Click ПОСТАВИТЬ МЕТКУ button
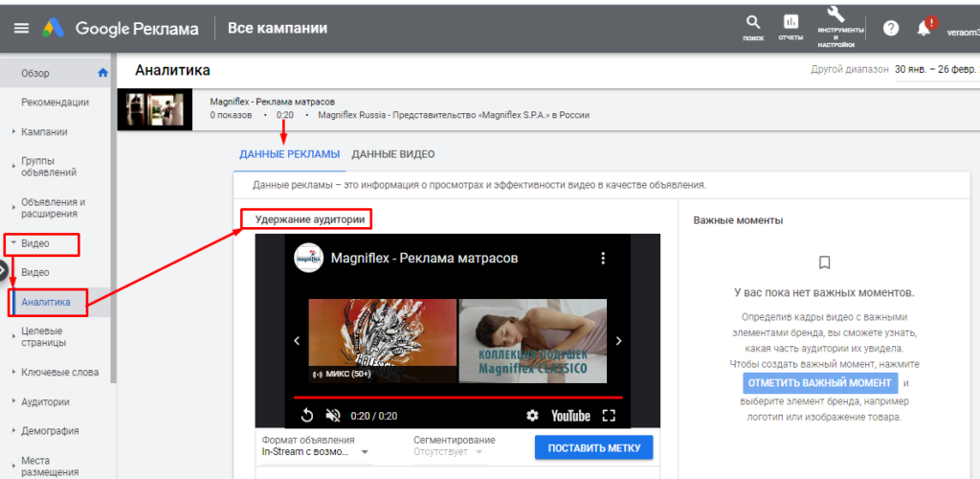 click(x=593, y=447)
